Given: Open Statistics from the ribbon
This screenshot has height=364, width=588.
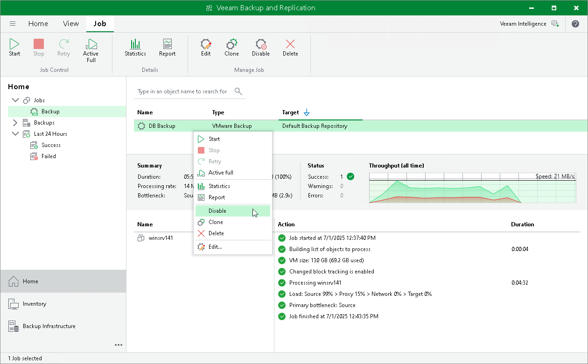Looking at the screenshot, I should [x=135, y=48].
